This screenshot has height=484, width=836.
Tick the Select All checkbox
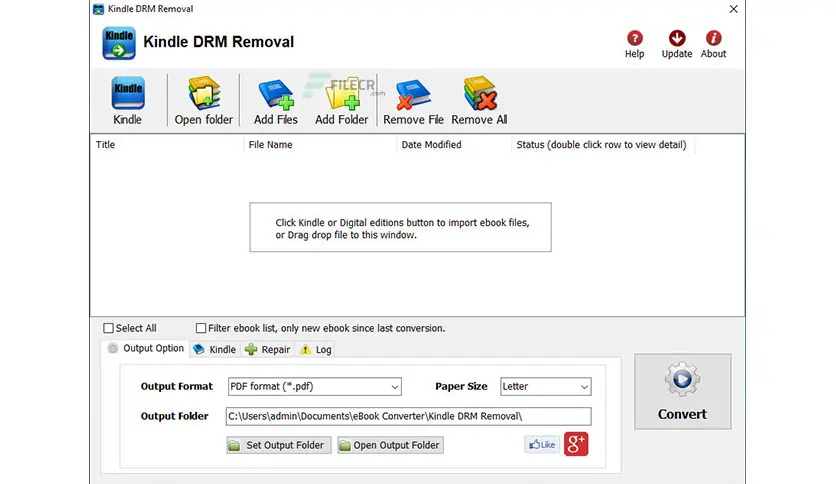point(108,328)
